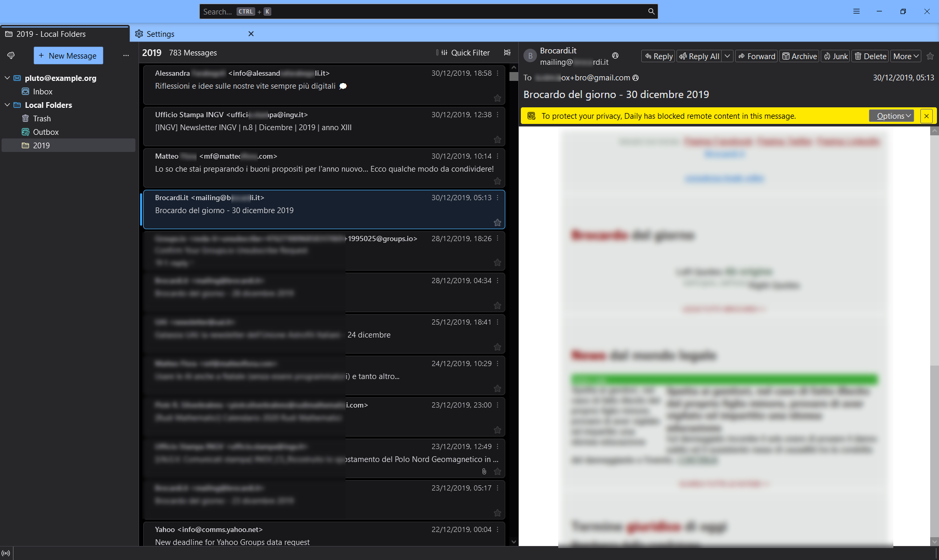Viewport: 939px width, 560px height.
Task: Toggle the Quick Filter bar
Action: pos(465,52)
